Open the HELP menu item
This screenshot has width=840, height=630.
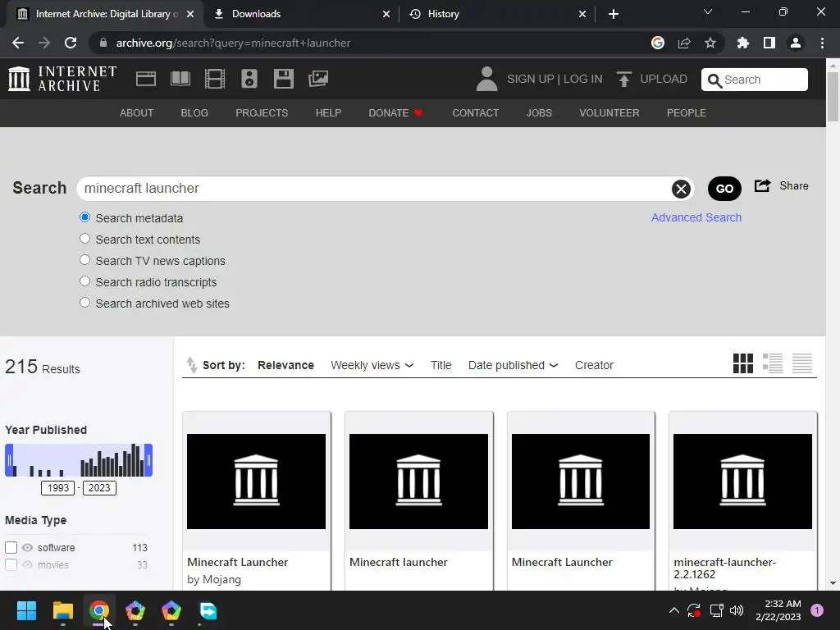(x=328, y=113)
